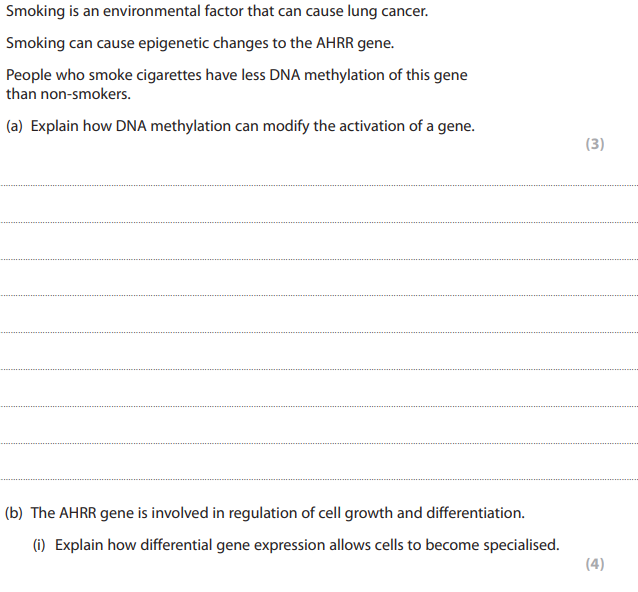
Task: Click the second answer line for question (a)
Action: click(319, 222)
